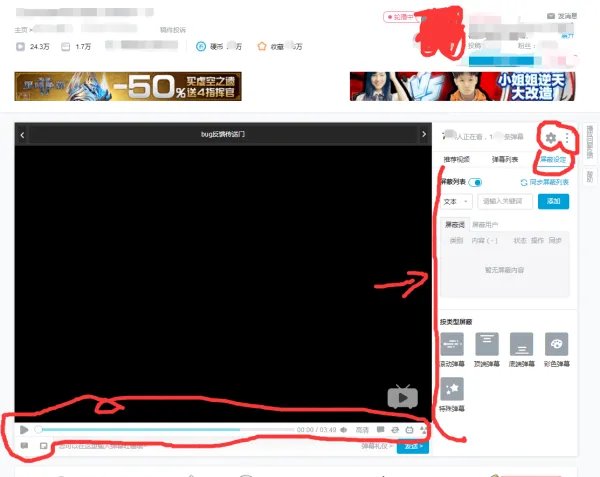Click the 类别 column header in block list
This screenshot has height=477, width=600.
pos(457,241)
